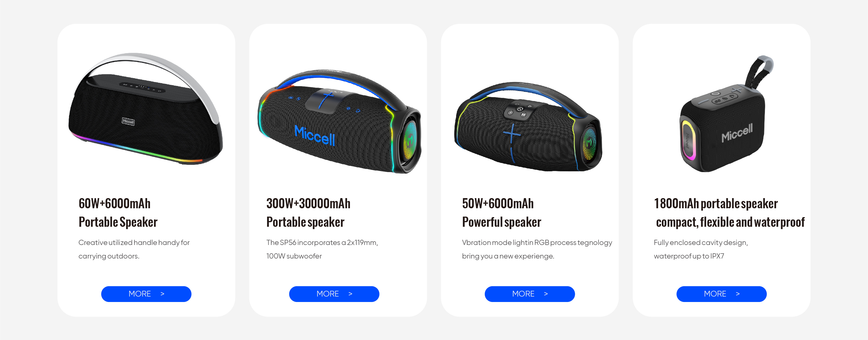Open the 60W handle speaker product image

coord(146,109)
